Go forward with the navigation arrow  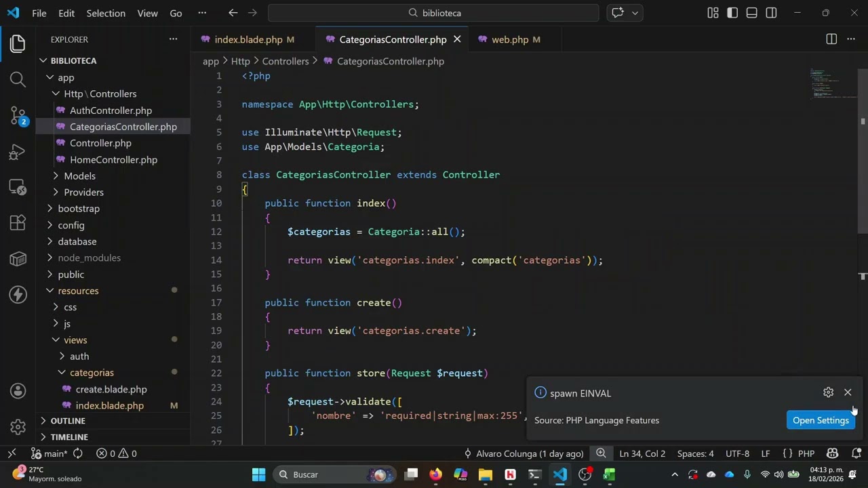[x=252, y=13]
